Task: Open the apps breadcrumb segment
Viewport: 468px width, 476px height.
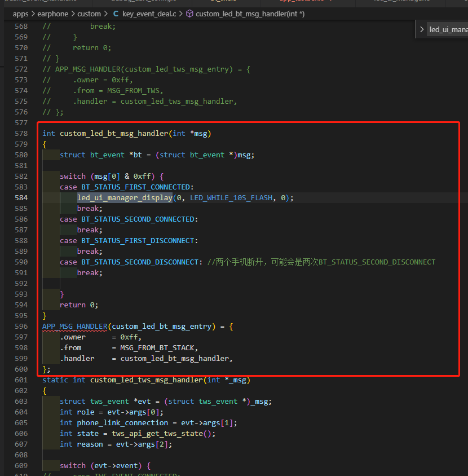Action: click(x=21, y=14)
